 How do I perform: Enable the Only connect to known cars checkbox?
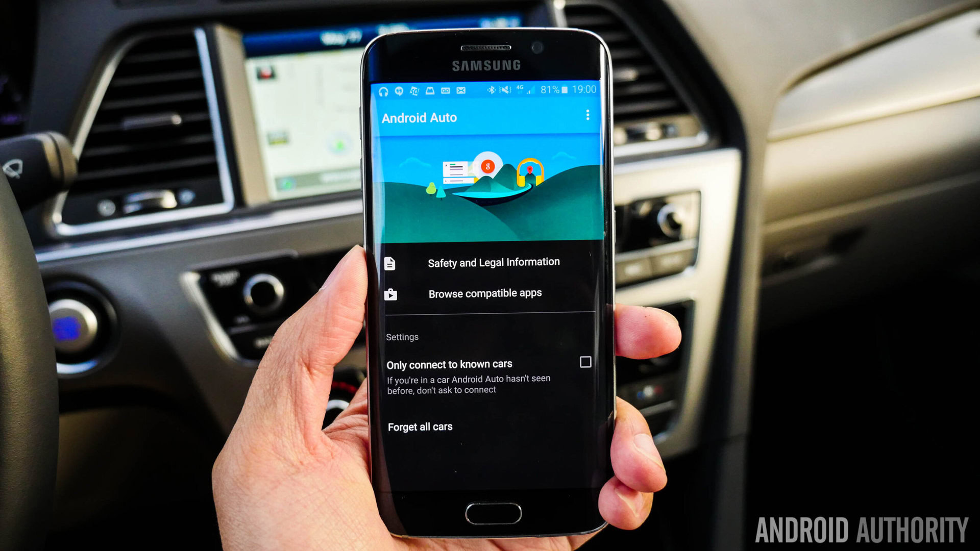coord(584,362)
